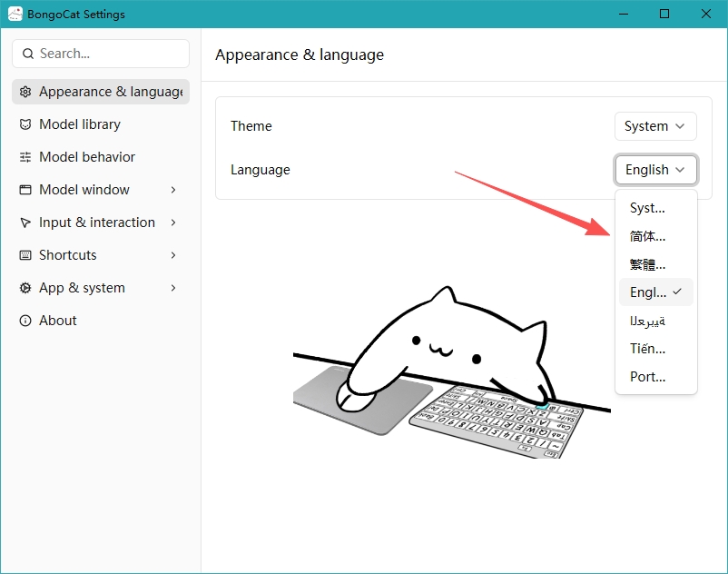This screenshot has width=728, height=574.
Task: Open App & system section
Action: click(x=101, y=288)
